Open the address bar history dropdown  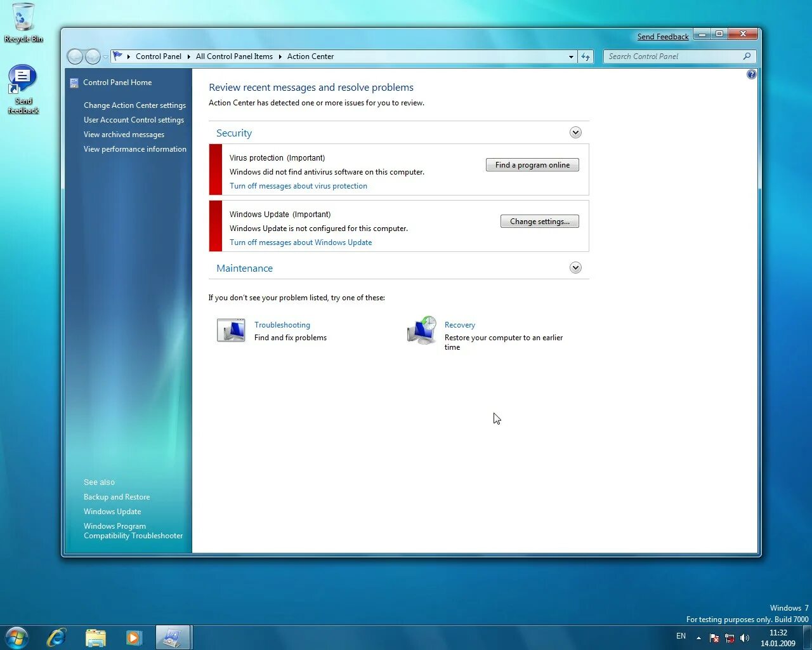(x=571, y=56)
